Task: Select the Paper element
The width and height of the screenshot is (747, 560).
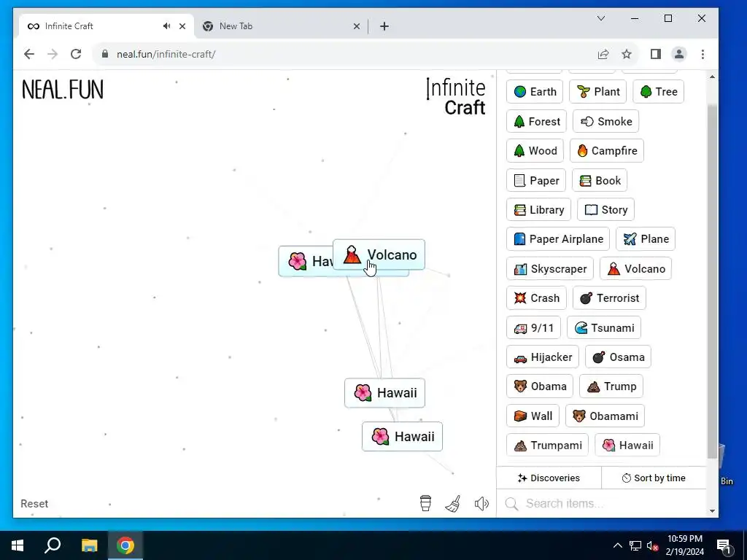Action: [536, 181]
